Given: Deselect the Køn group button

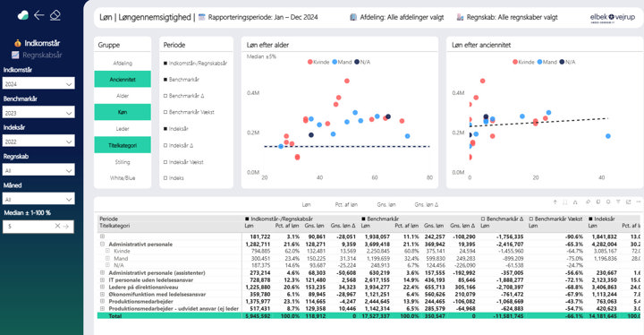Looking at the screenshot, I should pos(123,112).
